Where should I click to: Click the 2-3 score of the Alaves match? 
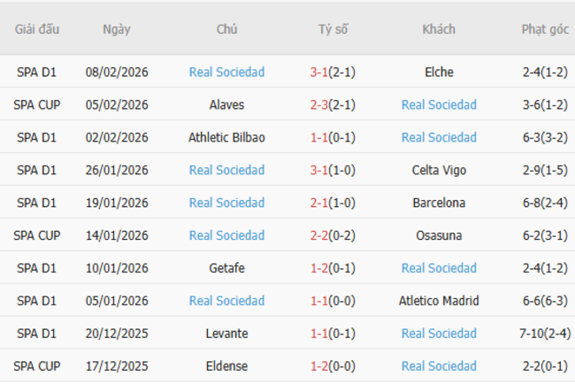coord(319,105)
